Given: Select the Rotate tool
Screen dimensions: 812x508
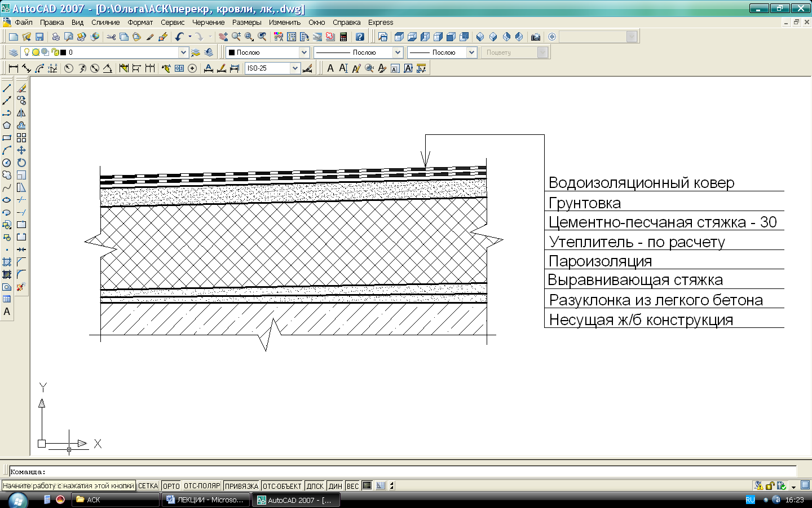Looking at the screenshot, I should pos(21,163).
